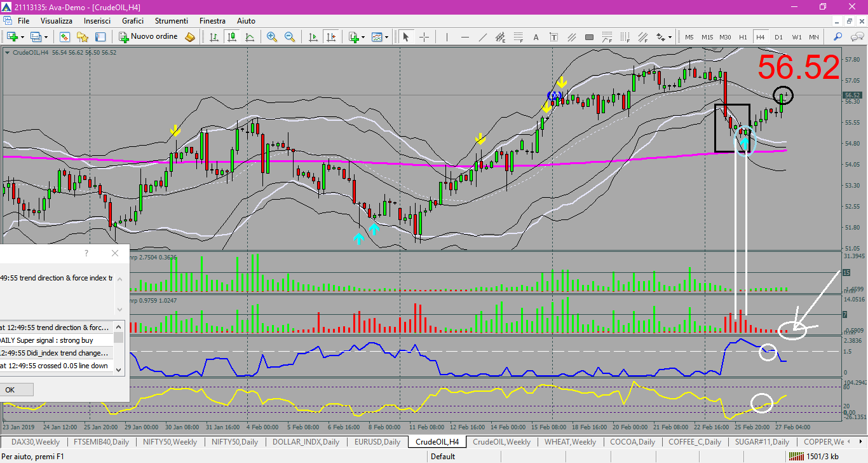Screen dimensions: 868x463
Task: Open the Aiuto menu
Action: point(246,21)
